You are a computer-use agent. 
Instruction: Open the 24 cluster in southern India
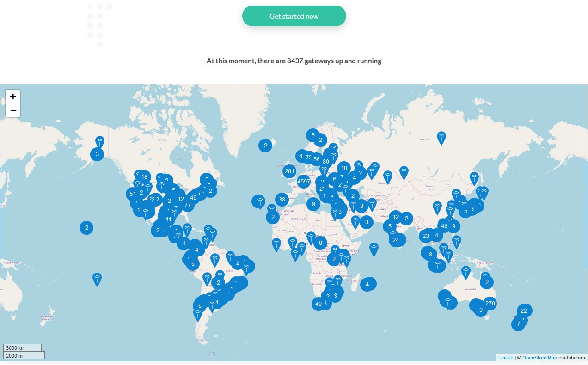[395, 240]
